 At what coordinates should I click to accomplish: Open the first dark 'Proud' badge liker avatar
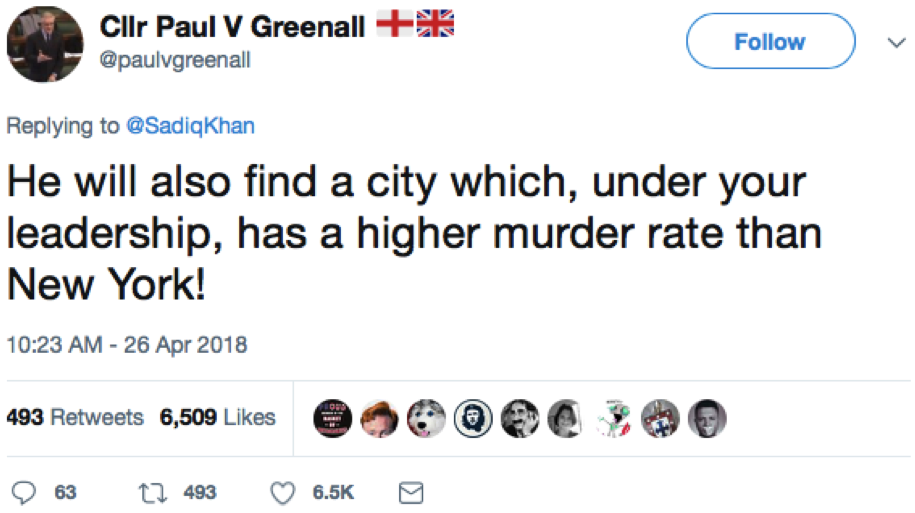(334, 419)
